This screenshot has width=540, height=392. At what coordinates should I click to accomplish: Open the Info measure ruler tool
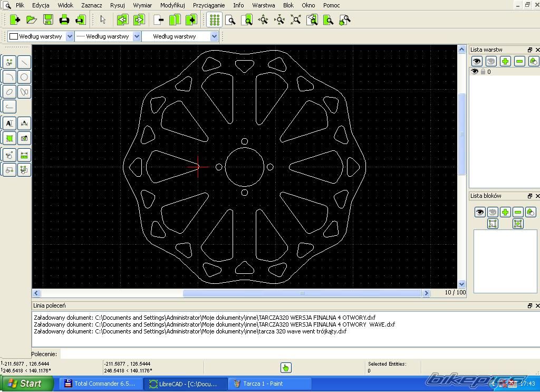(24, 155)
